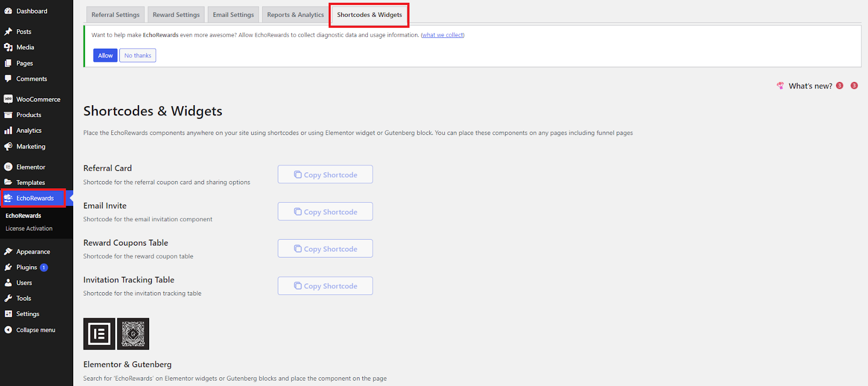The image size is (868, 386).
Task: Open the What's new notifications
Action: pyautogui.click(x=810, y=86)
